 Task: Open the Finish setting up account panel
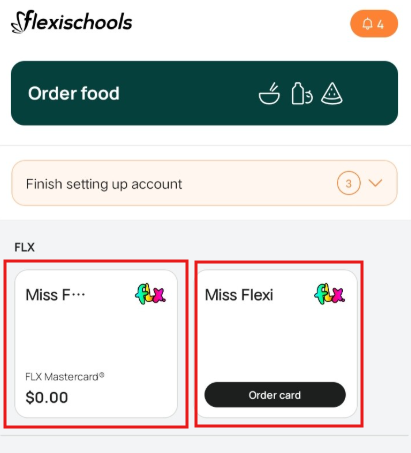pyautogui.click(x=204, y=183)
